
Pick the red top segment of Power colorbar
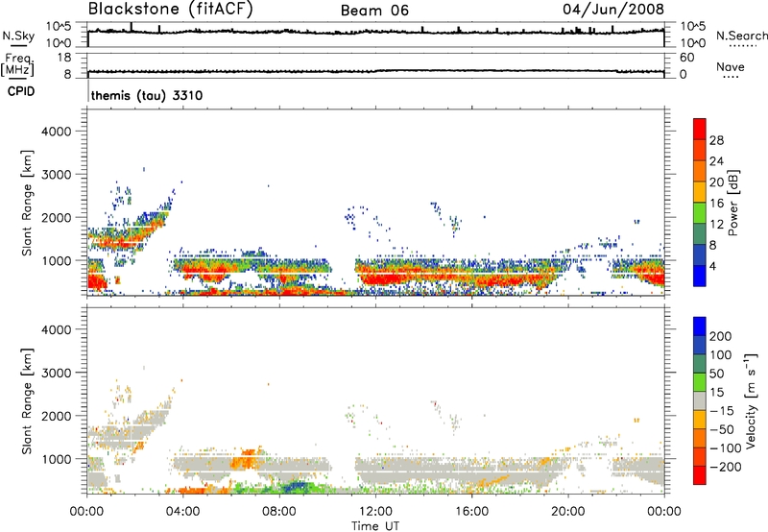tap(700, 129)
